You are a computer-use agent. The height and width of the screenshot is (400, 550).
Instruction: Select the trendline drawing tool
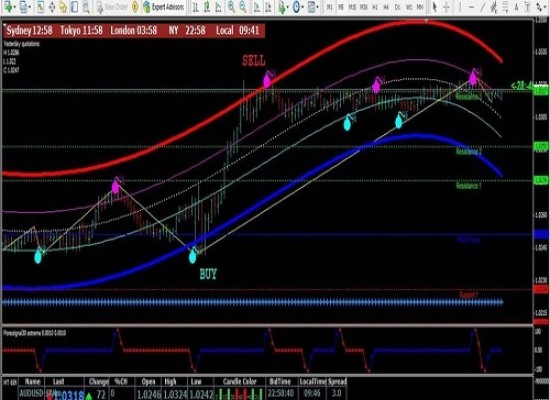483,7
